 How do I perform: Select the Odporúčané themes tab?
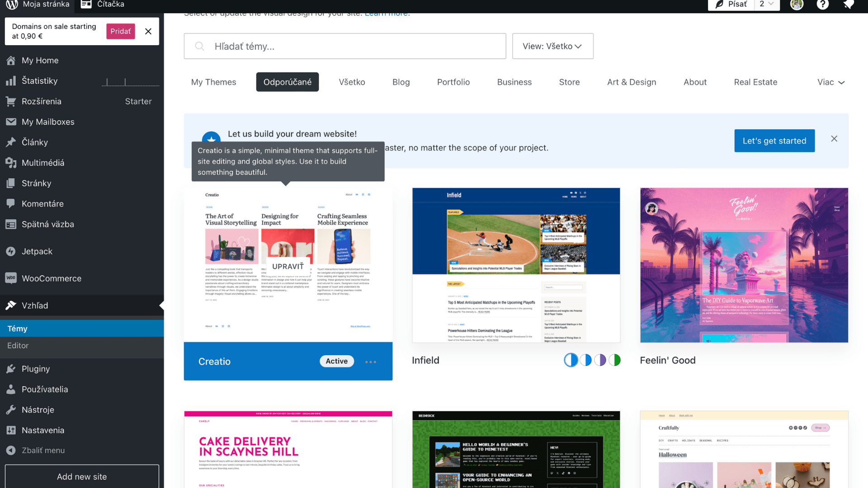[288, 82]
